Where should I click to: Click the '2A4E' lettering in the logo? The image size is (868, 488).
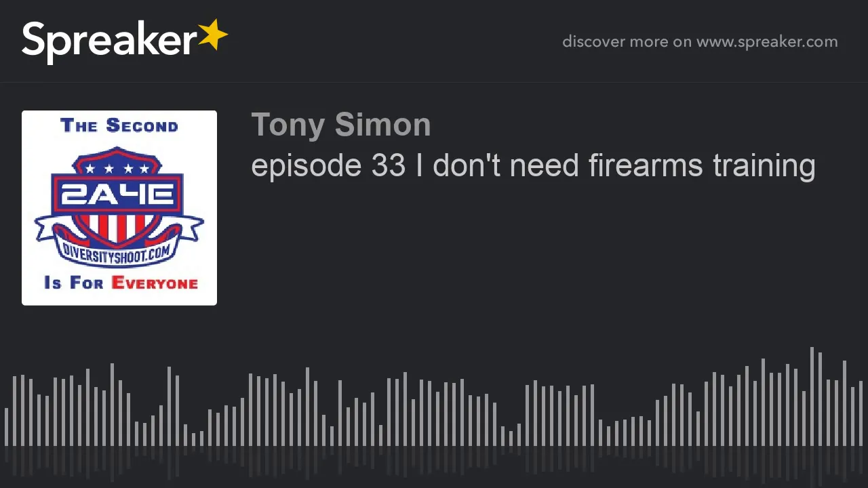(117, 196)
